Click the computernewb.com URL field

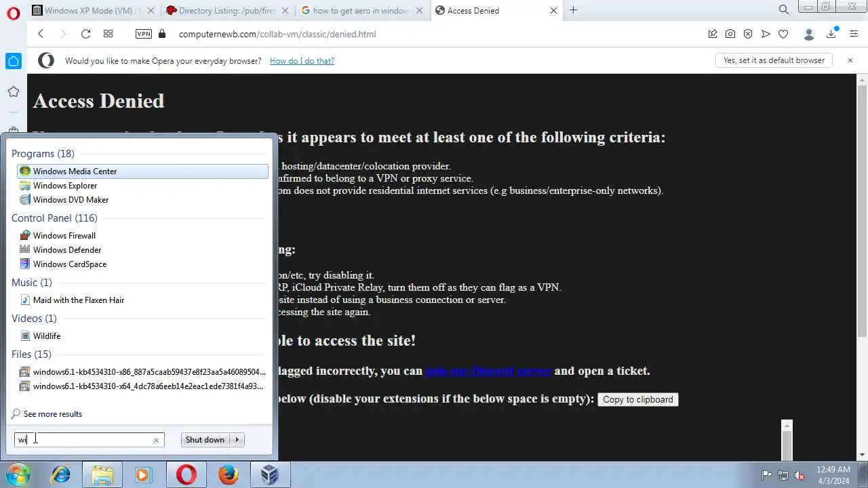tap(277, 34)
